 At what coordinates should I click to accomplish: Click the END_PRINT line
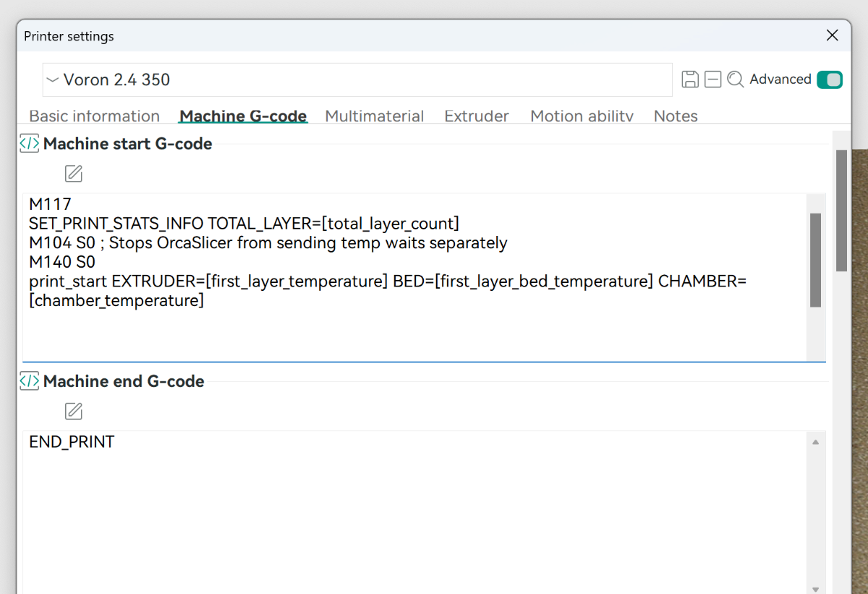[72, 442]
